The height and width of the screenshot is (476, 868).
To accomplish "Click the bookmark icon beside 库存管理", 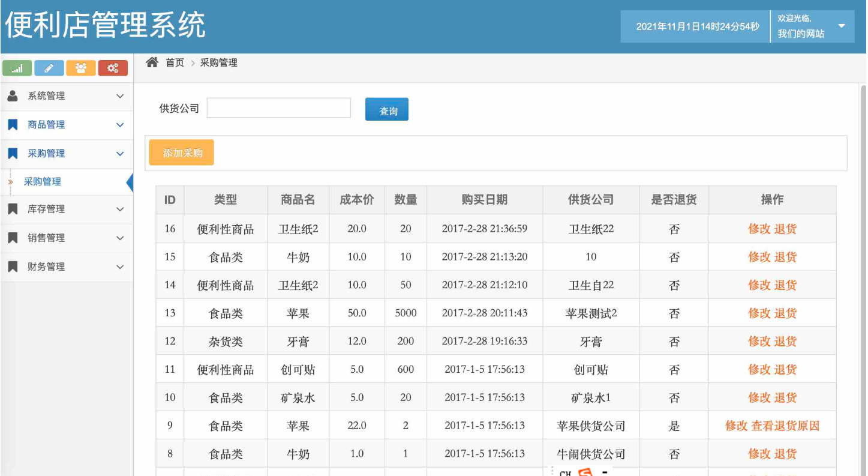I will point(13,209).
